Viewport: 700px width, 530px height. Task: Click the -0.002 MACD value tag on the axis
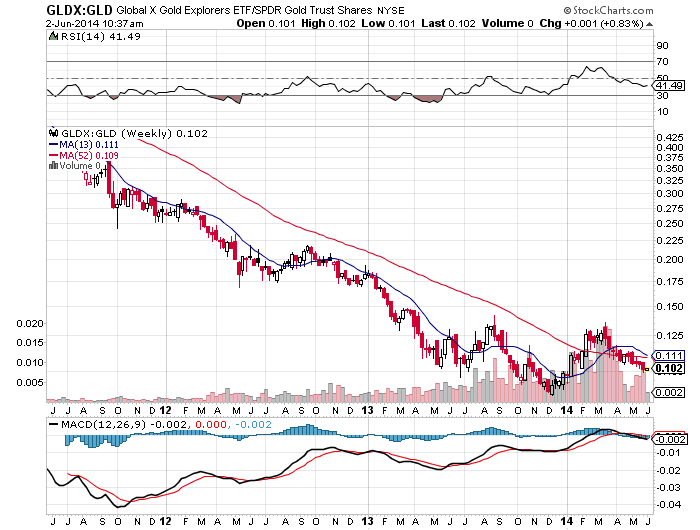669,439
